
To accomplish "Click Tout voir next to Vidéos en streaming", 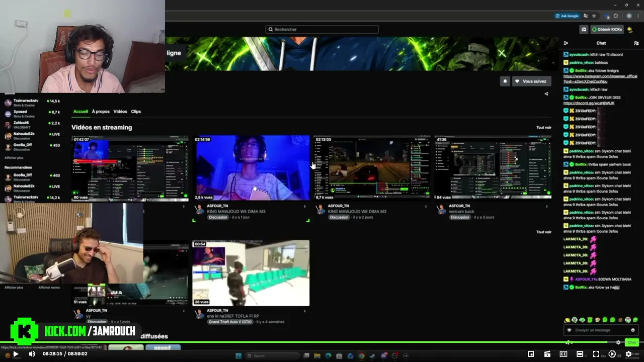I will click(544, 127).
